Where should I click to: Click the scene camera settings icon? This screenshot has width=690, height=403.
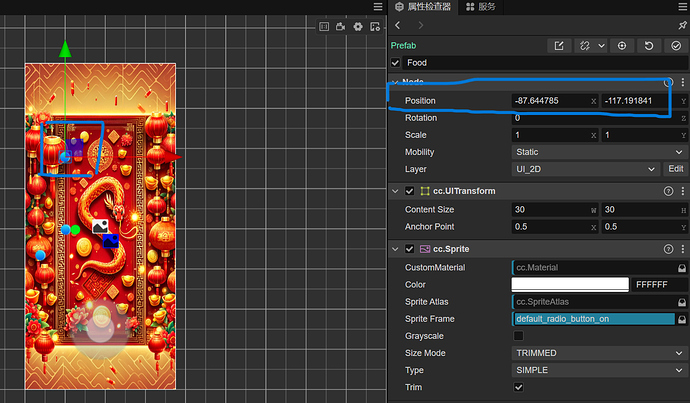(341, 27)
